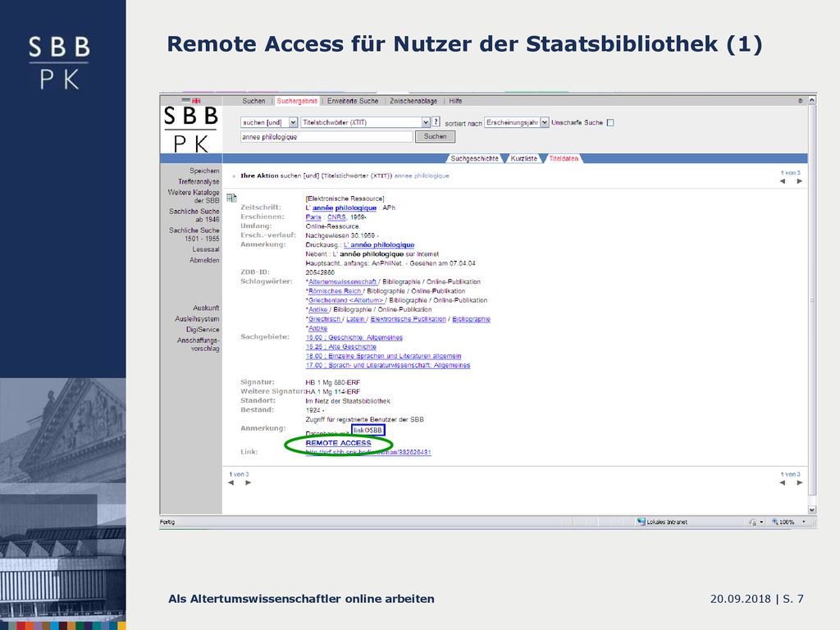This screenshot has width=840, height=630.
Task: Go to next record, bottom left arrow
Action: tap(248, 482)
